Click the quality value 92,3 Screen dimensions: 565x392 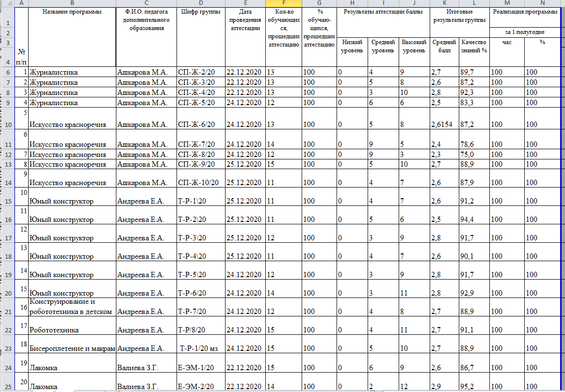(474, 93)
